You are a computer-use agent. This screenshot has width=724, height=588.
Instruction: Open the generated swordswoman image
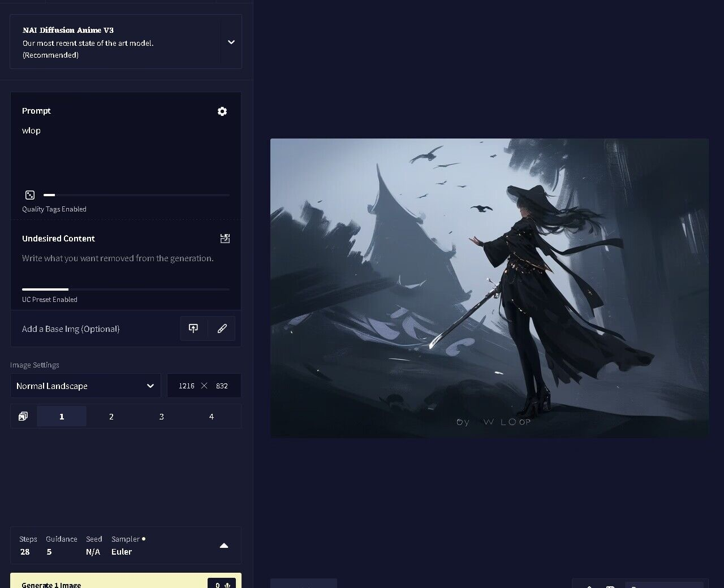(489, 288)
